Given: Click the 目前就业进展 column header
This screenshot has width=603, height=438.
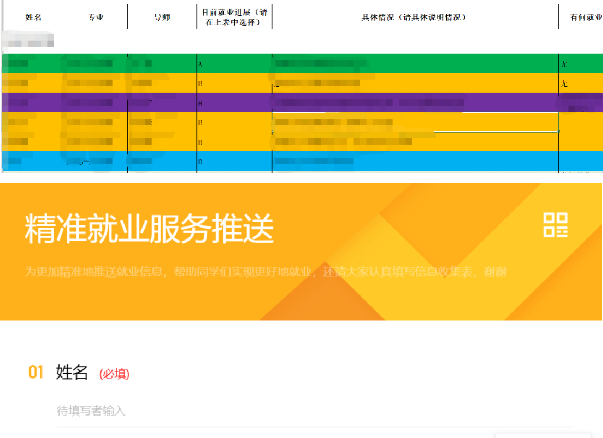Looking at the screenshot, I should click(234, 16).
